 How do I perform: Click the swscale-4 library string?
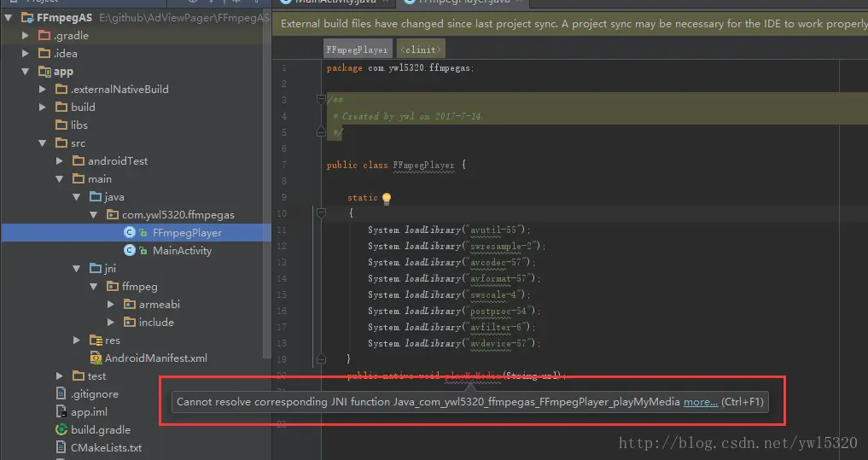click(498, 294)
